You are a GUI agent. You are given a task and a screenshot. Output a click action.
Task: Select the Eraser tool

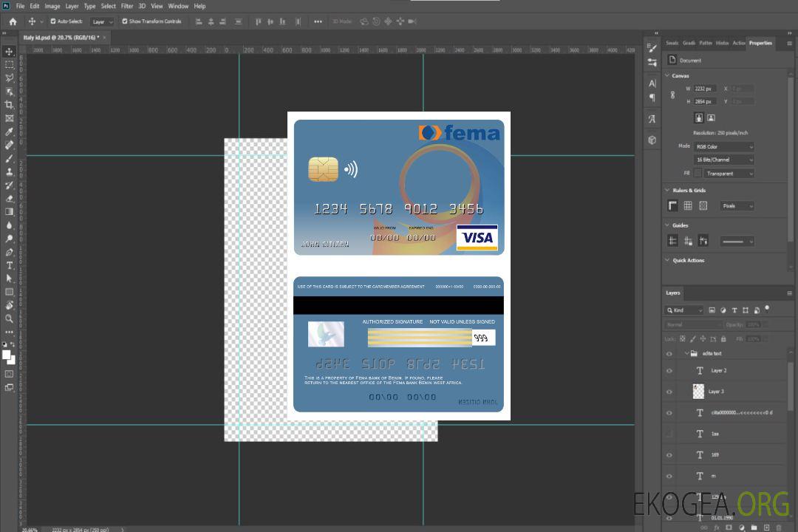tap(9, 199)
